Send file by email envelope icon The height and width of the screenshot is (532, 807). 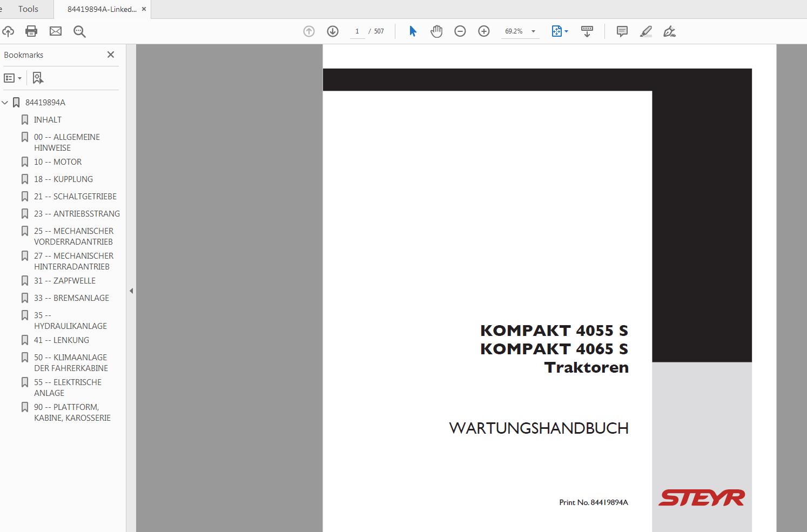point(56,31)
